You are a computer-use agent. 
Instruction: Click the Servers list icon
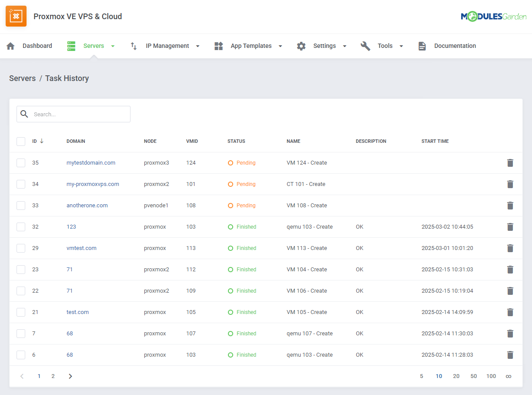coord(71,46)
